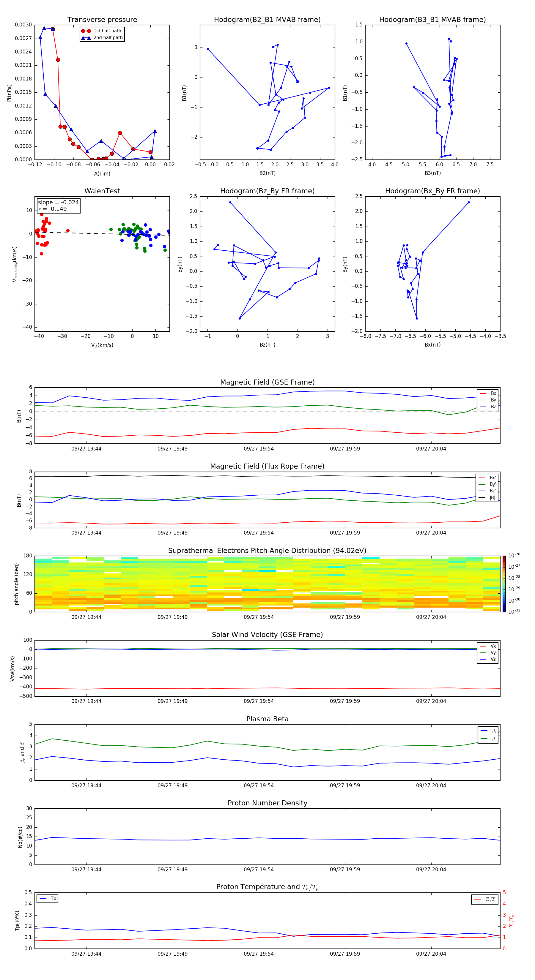Click the '10^-26' colorbar label
Screen dimensions: 535x980
pos(514,555)
